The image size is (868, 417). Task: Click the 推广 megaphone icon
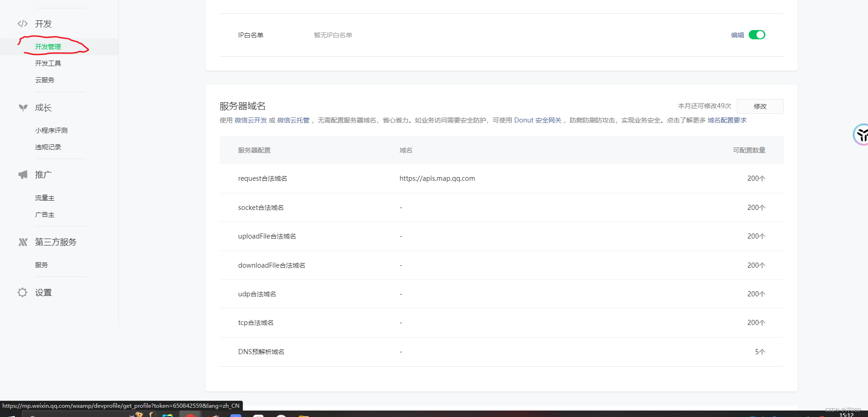23,175
